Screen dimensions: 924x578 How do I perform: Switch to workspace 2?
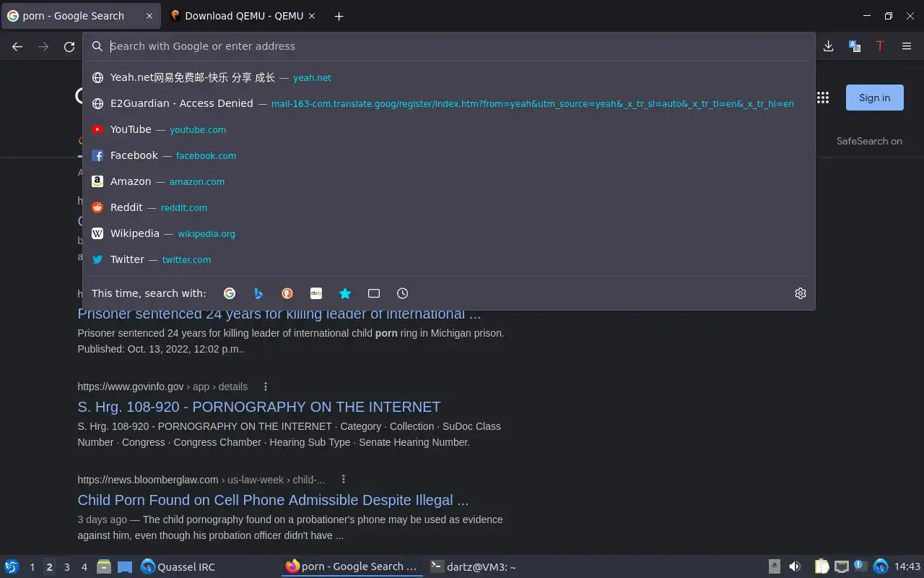point(49,567)
